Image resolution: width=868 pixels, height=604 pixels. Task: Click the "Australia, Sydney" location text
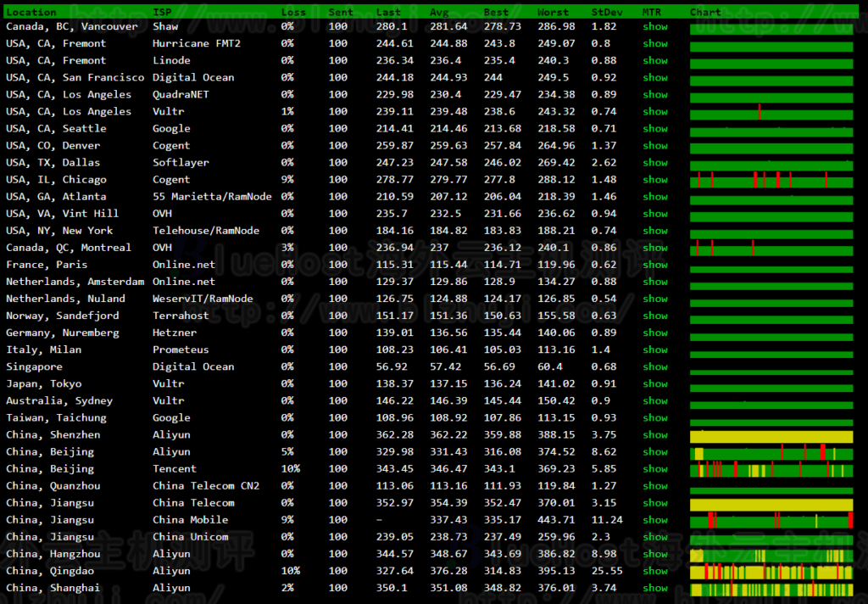[59, 400]
